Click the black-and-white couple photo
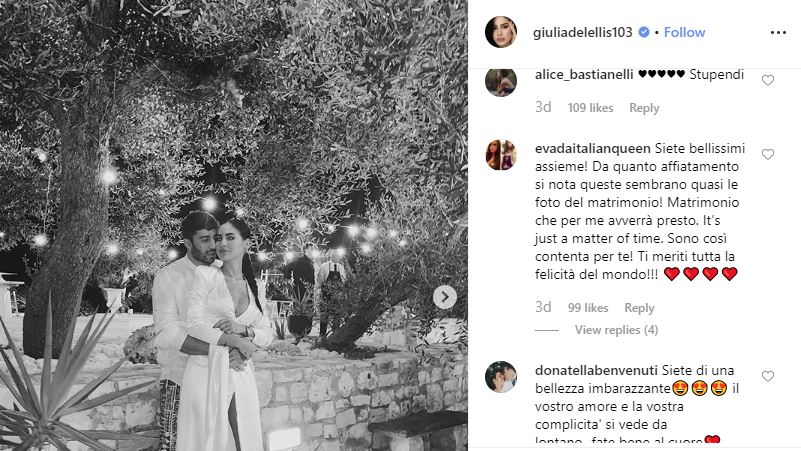Screen dimensions: 801x451 tap(233, 225)
